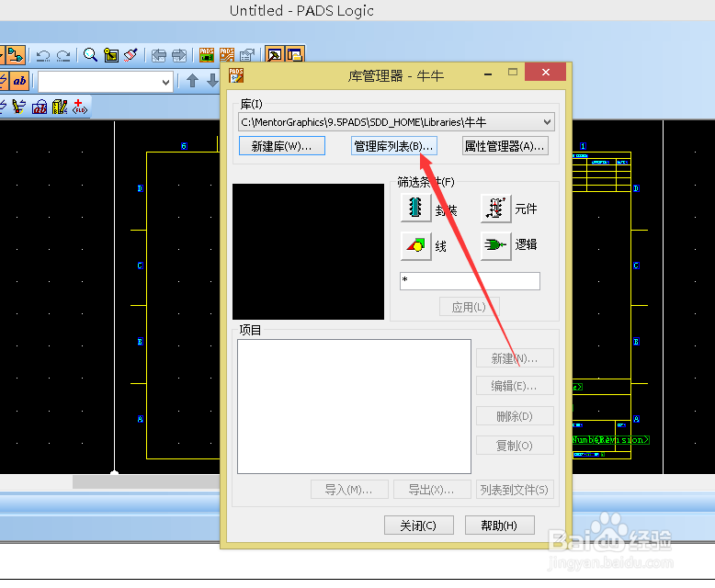
Task: Click the 导出(X) export button
Action: pyautogui.click(x=432, y=489)
